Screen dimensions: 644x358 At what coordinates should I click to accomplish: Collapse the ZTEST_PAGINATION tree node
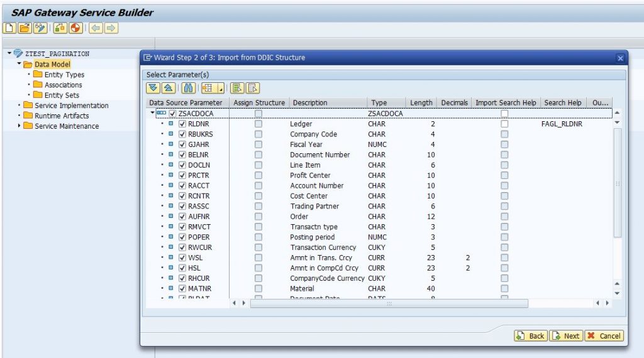pyautogui.click(x=9, y=53)
